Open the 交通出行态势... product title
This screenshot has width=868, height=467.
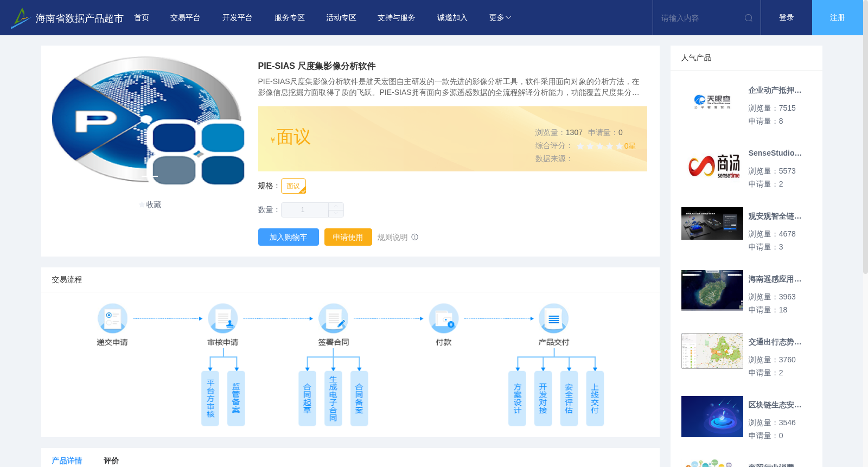(775, 342)
